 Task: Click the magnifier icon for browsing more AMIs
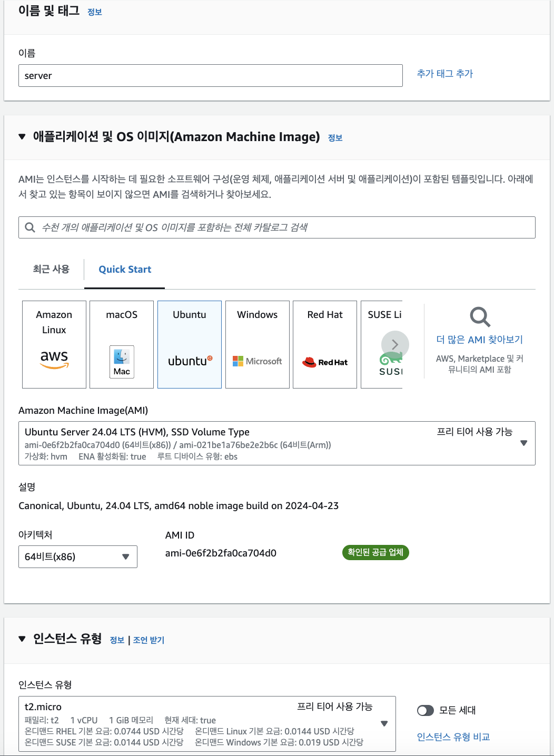click(480, 317)
